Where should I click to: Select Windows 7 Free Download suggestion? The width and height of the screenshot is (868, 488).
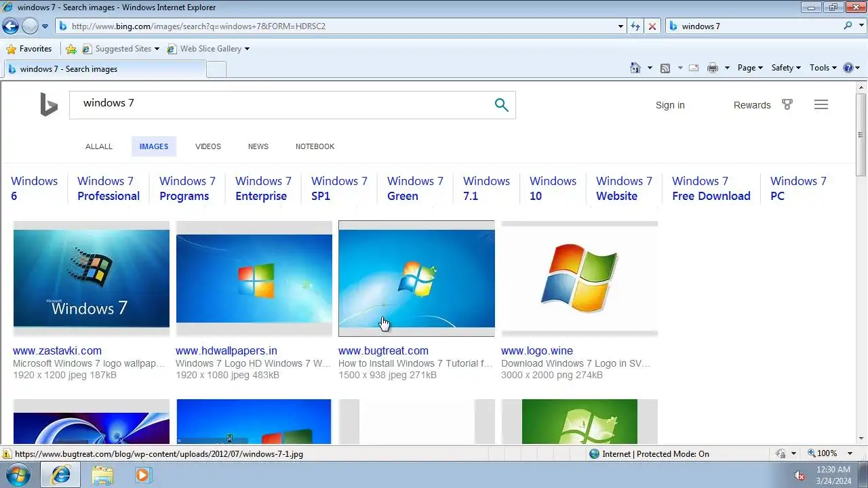[711, 188]
